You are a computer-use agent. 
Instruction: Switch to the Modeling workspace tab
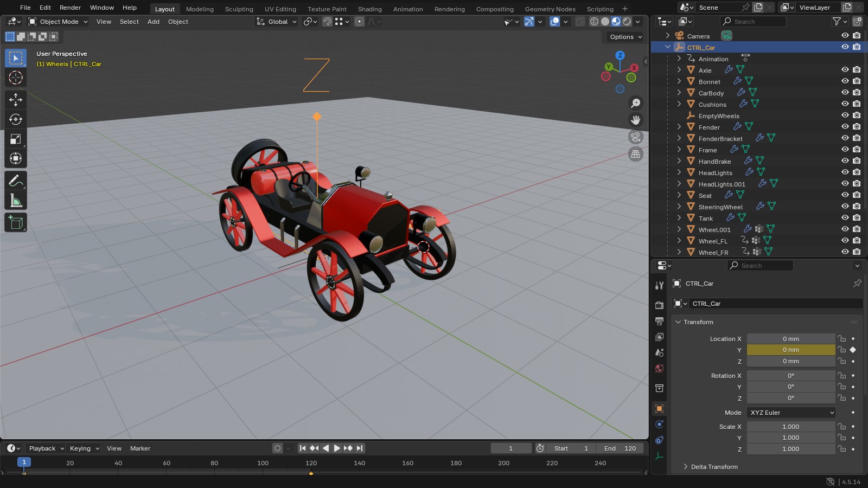coord(200,9)
